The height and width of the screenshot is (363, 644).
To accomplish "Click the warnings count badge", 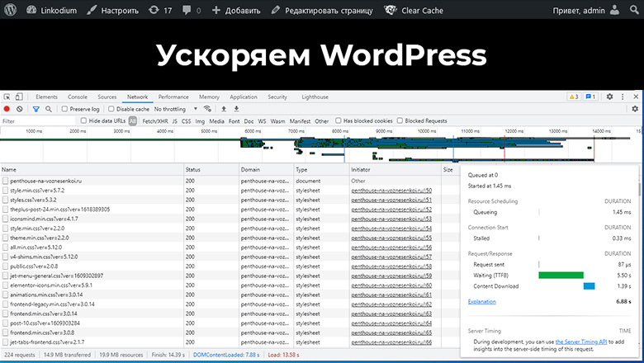I will pyautogui.click(x=573, y=97).
